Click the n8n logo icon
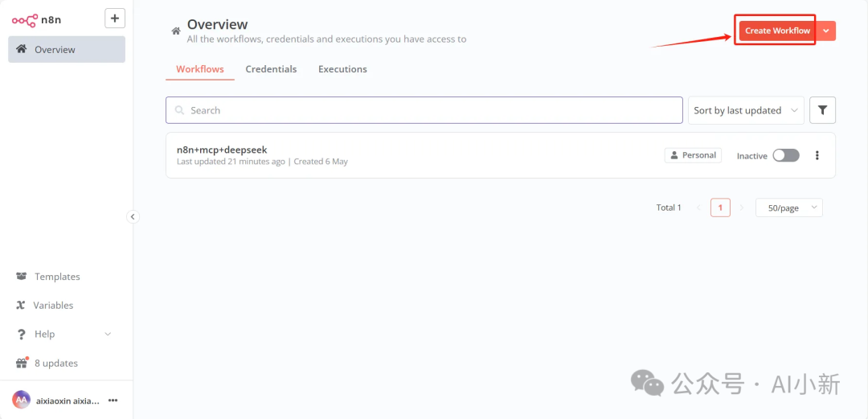The image size is (868, 419). click(25, 20)
